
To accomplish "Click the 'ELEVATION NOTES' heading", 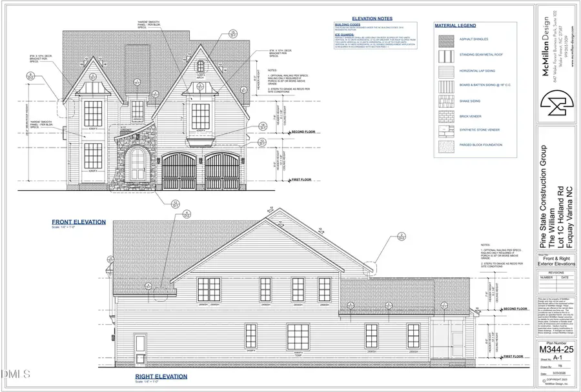I will click(372, 19).
